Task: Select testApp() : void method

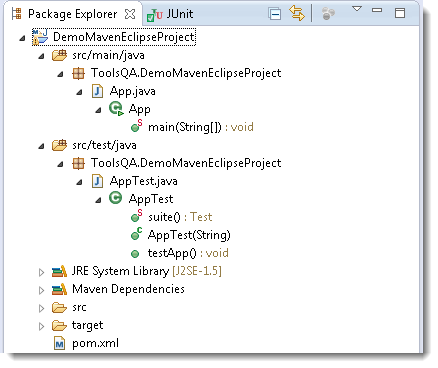Action: [x=188, y=253]
